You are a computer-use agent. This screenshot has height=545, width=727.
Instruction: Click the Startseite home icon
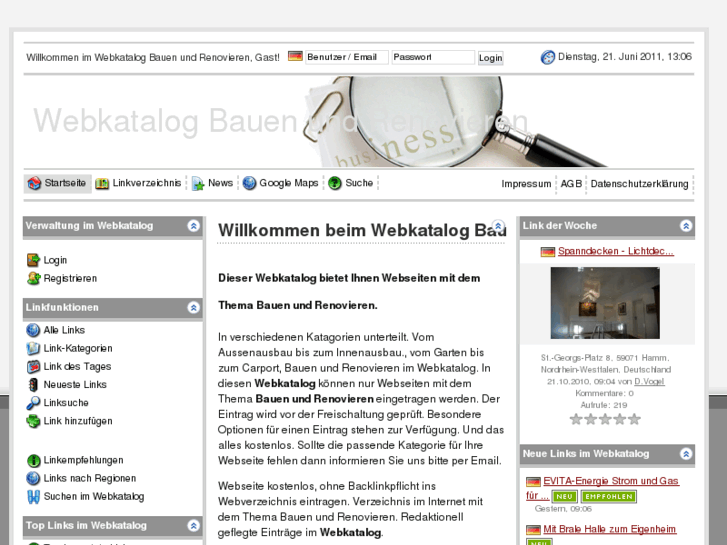tap(34, 183)
